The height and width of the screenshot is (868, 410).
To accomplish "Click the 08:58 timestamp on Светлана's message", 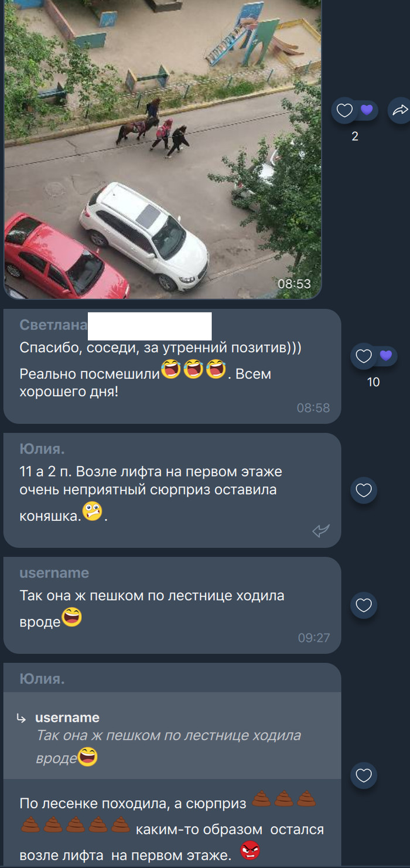I will [313, 408].
